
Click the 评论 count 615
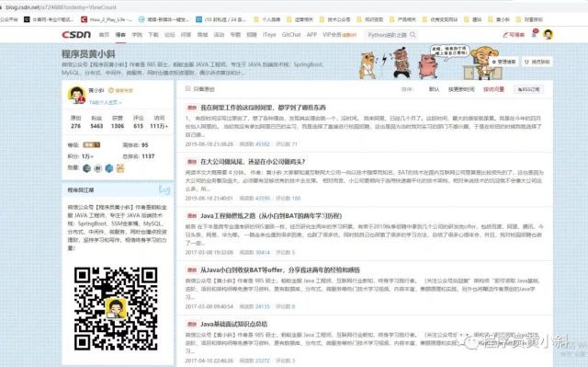coord(139,126)
